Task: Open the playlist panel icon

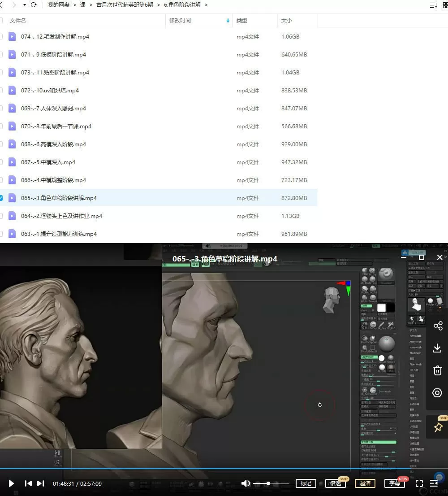Action: 434,483
